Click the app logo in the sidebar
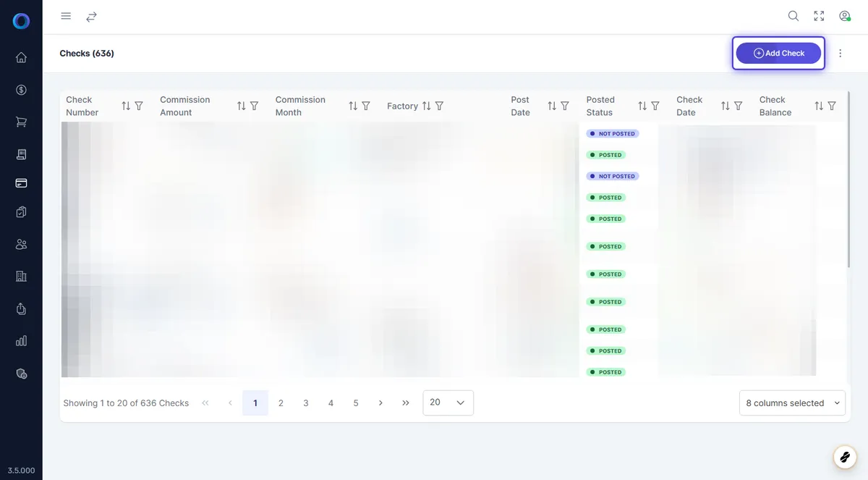Screen dimensions: 868x480 point(21,21)
